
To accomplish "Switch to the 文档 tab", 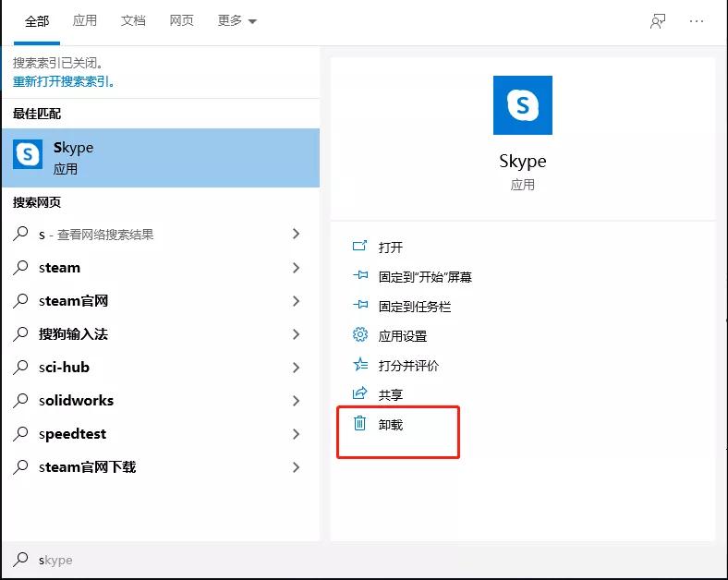I will [x=133, y=20].
